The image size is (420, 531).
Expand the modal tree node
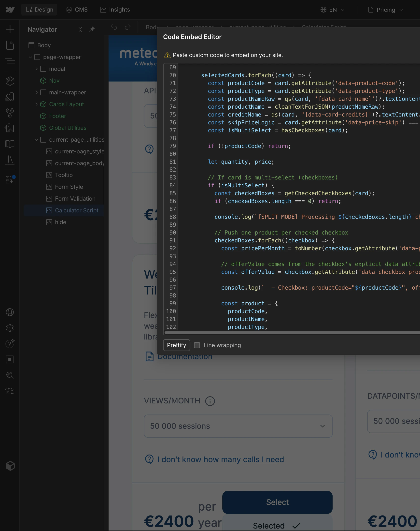point(36,69)
